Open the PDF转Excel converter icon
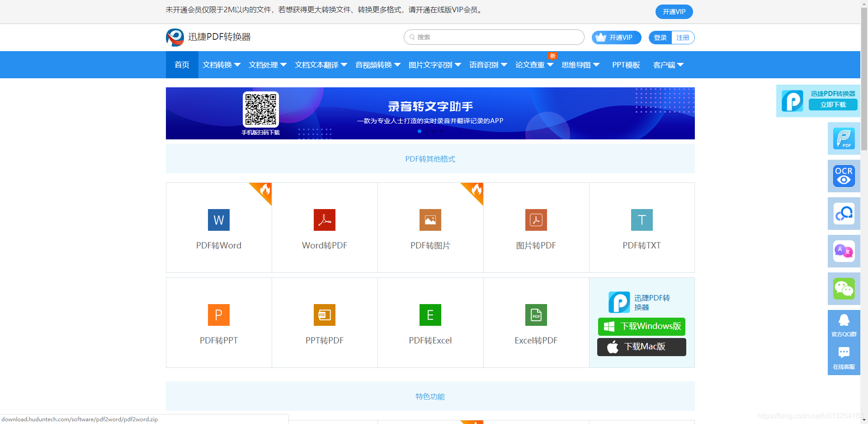This screenshot has height=424, width=868. pyautogui.click(x=430, y=315)
